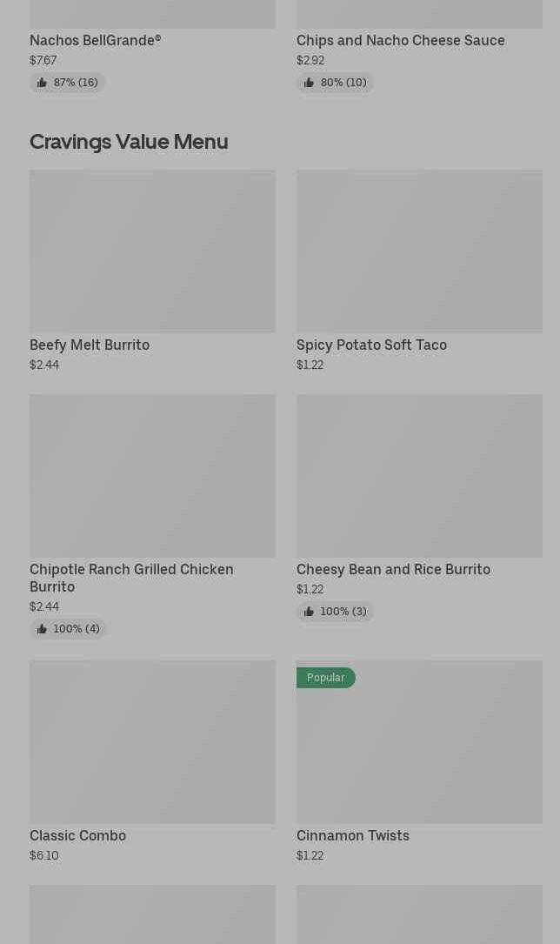Image resolution: width=560 pixels, height=944 pixels.
Task: Select the Cheesy Bean and Rice Burrito photo
Action: click(419, 475)
